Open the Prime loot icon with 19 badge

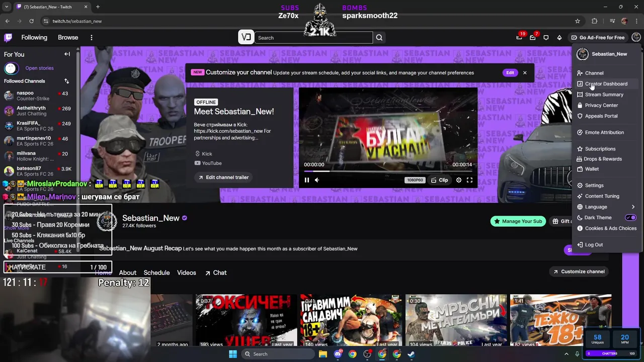pos(519,38)
